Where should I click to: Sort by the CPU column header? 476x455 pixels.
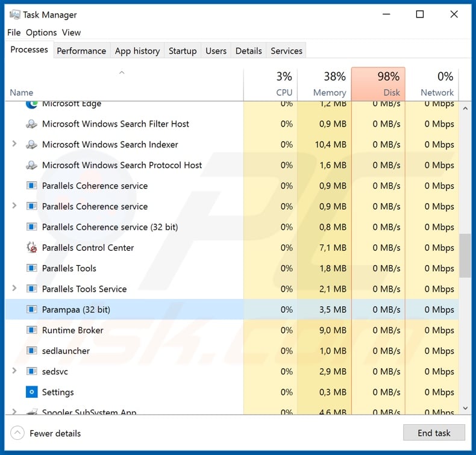point(270,84)
